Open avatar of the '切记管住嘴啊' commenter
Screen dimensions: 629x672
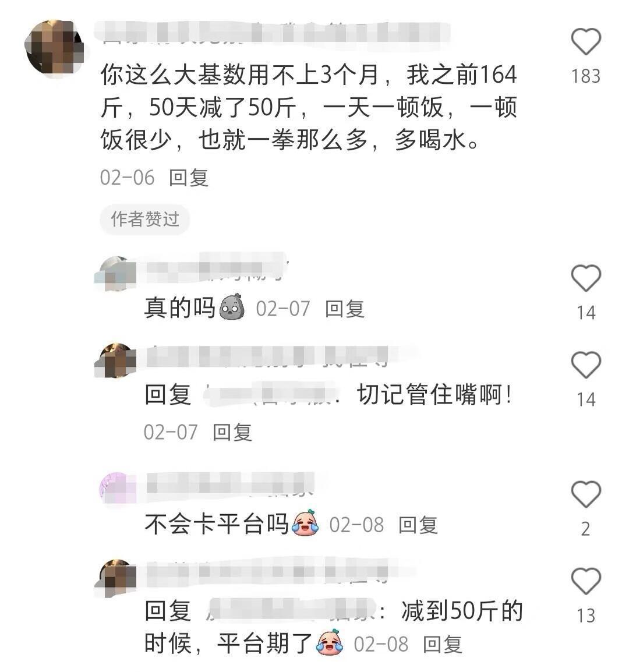pos(116,360)
